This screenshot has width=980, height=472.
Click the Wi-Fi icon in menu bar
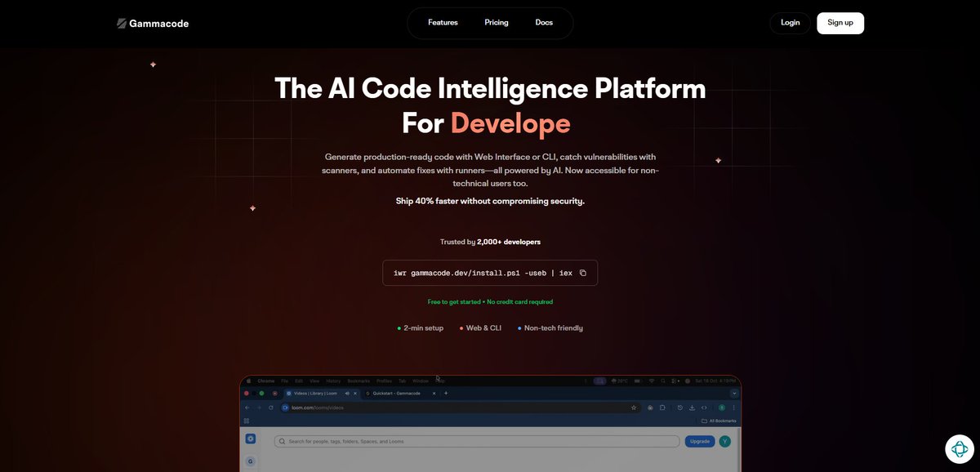[653, 380]
